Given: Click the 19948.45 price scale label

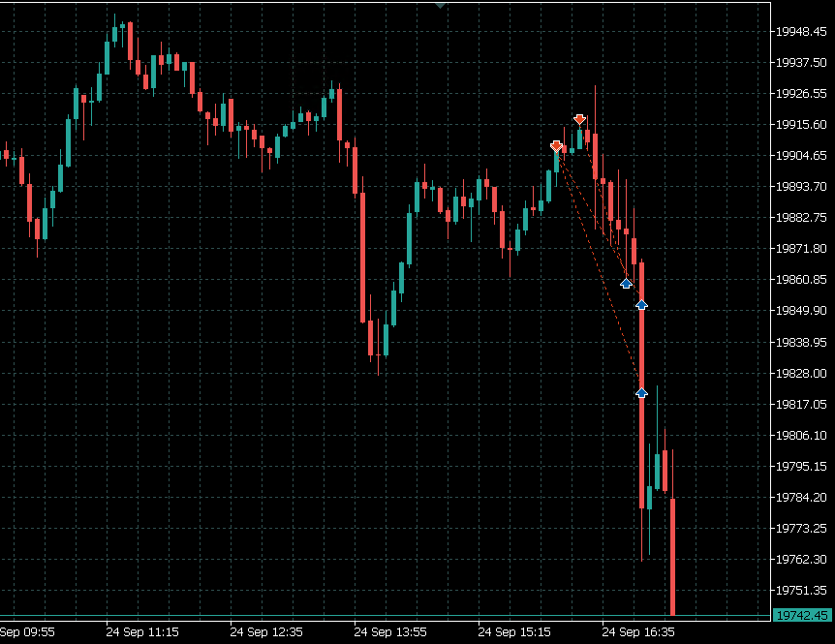Looking at the screenshot, I should 801,31.
